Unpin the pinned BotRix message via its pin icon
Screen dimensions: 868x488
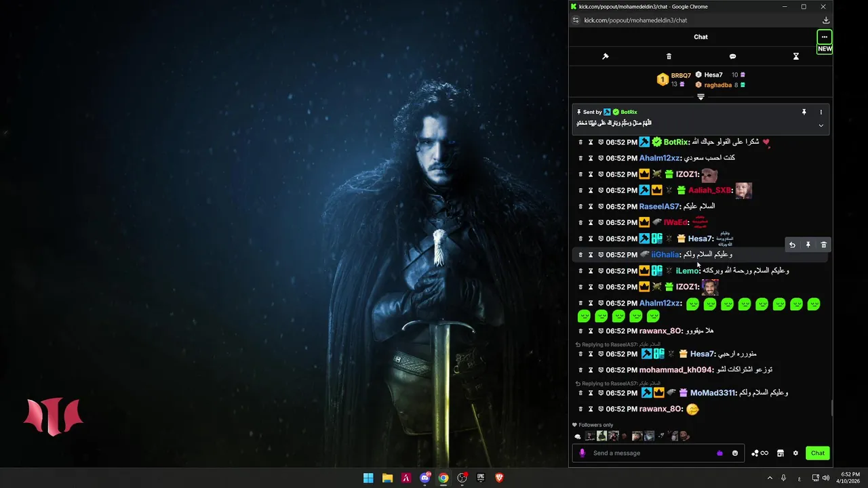[804, 112]
